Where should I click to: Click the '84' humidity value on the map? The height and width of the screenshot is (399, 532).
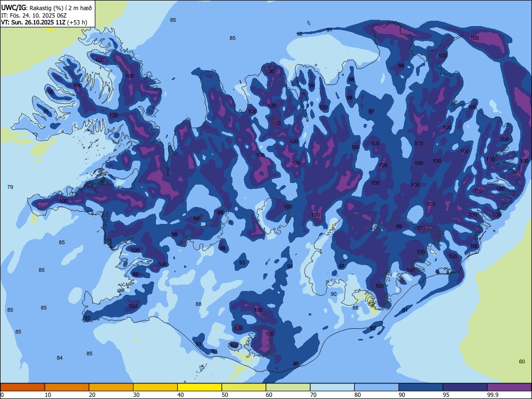pyautogui.click(x=60, y=358)
